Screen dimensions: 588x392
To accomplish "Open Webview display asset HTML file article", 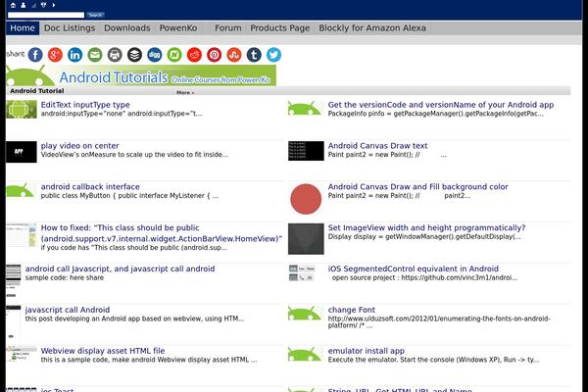I will pyautogui.click(x=103, y=351).
